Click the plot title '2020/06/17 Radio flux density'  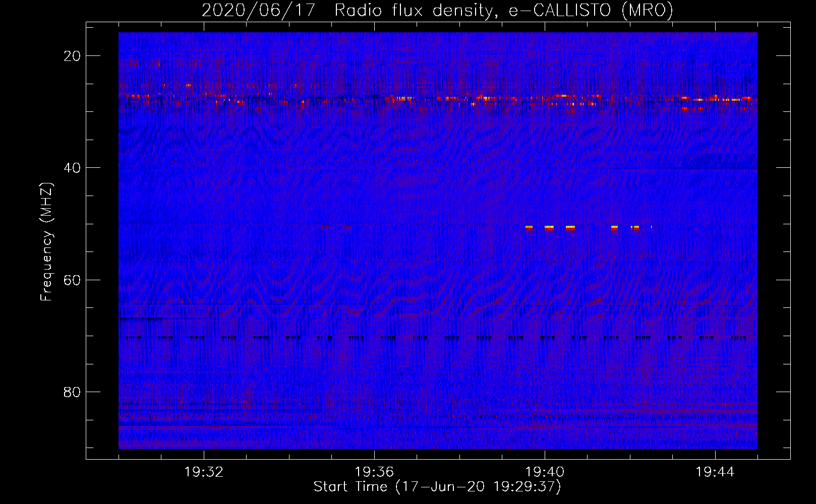click(346, 11)
